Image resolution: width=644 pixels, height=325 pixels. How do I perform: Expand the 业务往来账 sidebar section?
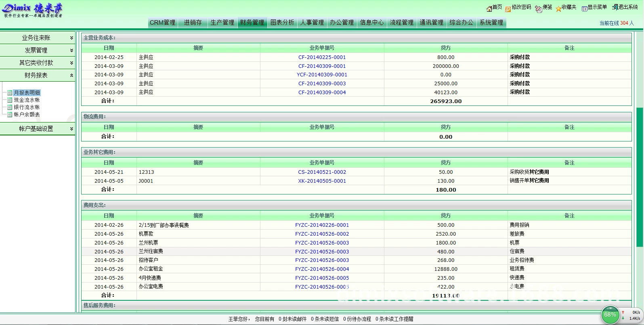[38, 38]
